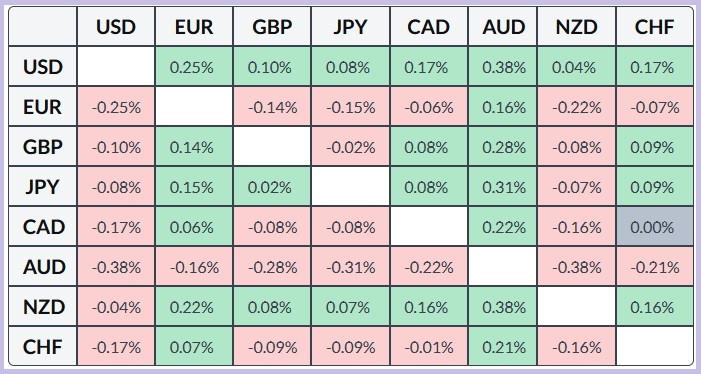Click the CHF row, CAD cell -0.01%
Screen dimensions: 701x374
[429, 347]
